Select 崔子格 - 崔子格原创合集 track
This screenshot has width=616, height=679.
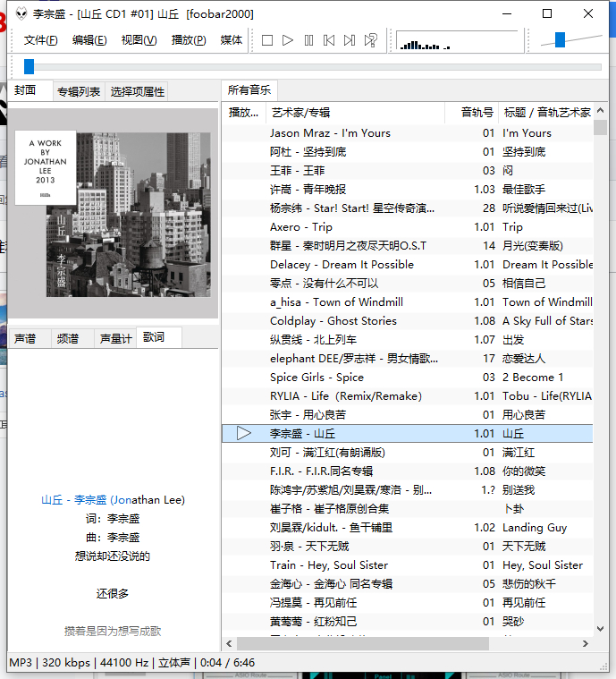[408, 509]
